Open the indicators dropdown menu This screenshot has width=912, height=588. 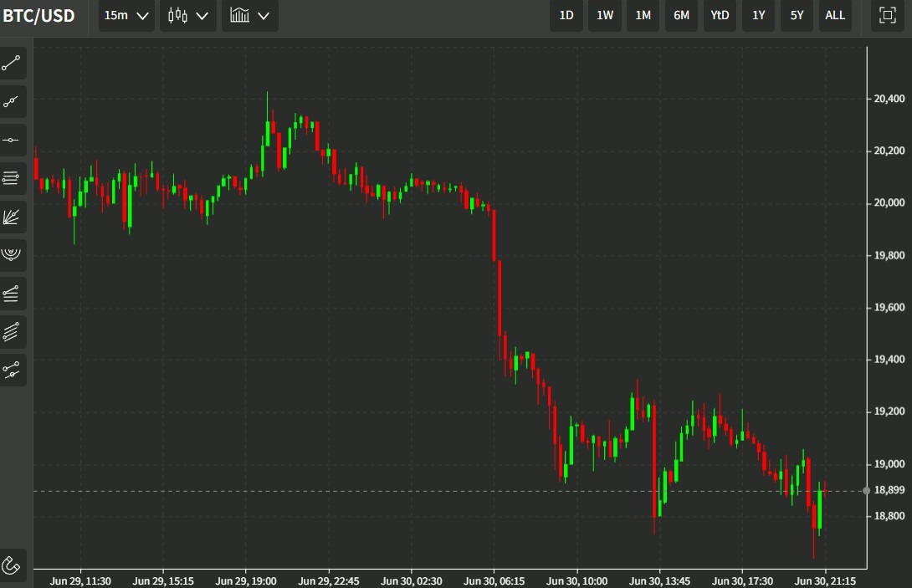pyautogui.click(x=249, y=15)
